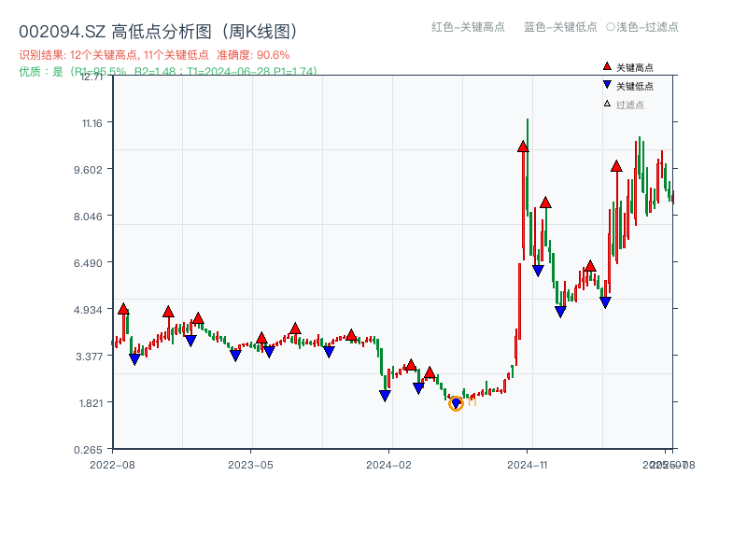
Task: Select the highest key-high marker at the 2024-11 spike
Action: point(523,147)
